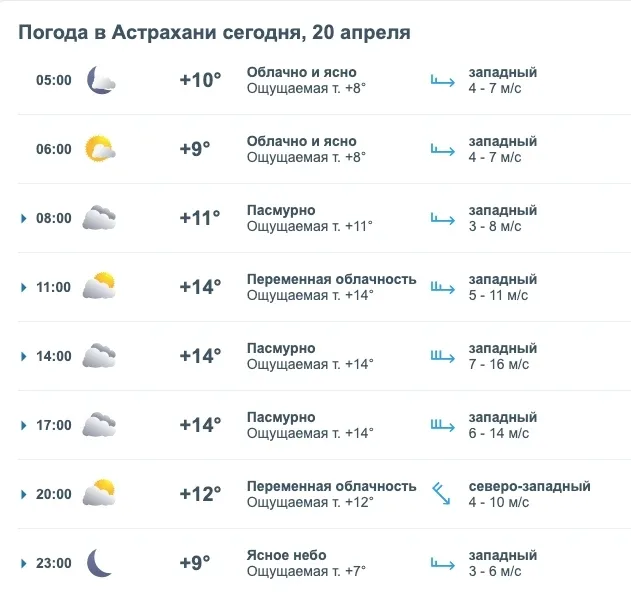Viewport: 631px width, 596px height.
Task: Click the partly cloudy icon at 11:00
Action: coord(99,287)
